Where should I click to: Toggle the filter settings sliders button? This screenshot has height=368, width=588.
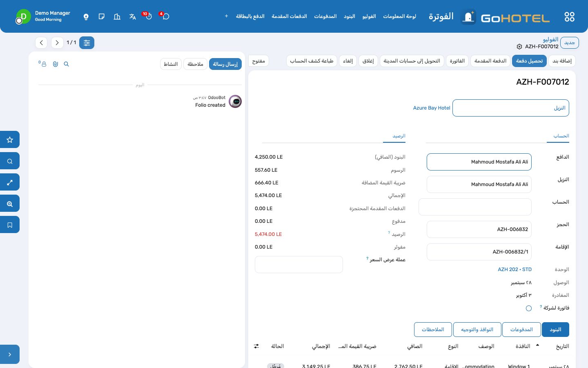point(87,43)
